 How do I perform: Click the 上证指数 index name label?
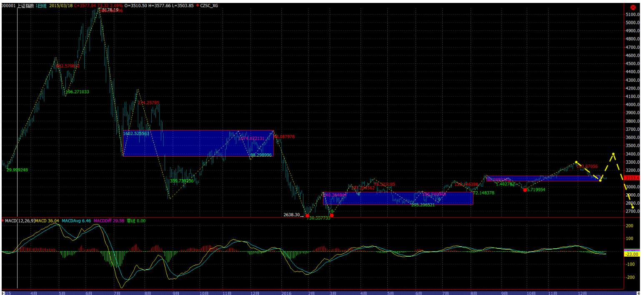click(25, 6)
